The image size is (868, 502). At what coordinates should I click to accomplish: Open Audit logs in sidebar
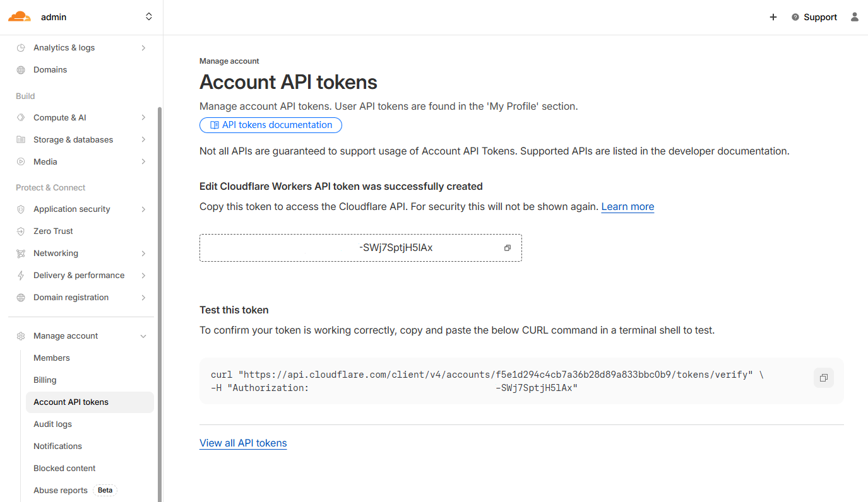click(x=52, y=424)
